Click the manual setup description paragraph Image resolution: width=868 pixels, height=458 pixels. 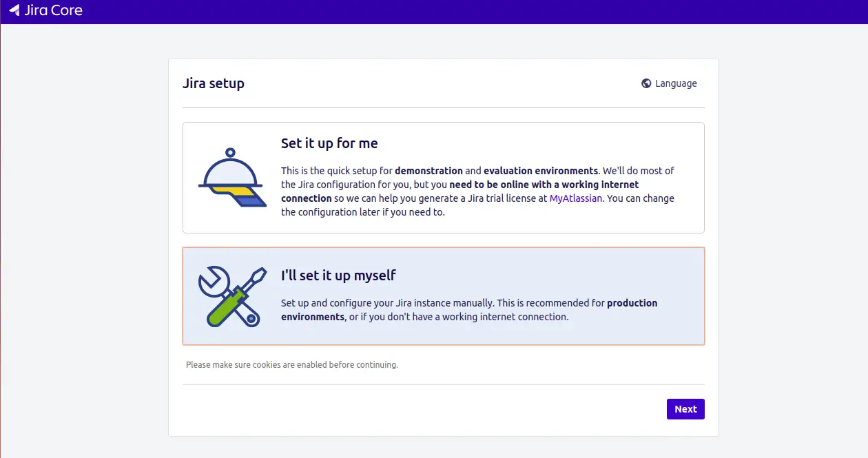(x=469, y=310)
